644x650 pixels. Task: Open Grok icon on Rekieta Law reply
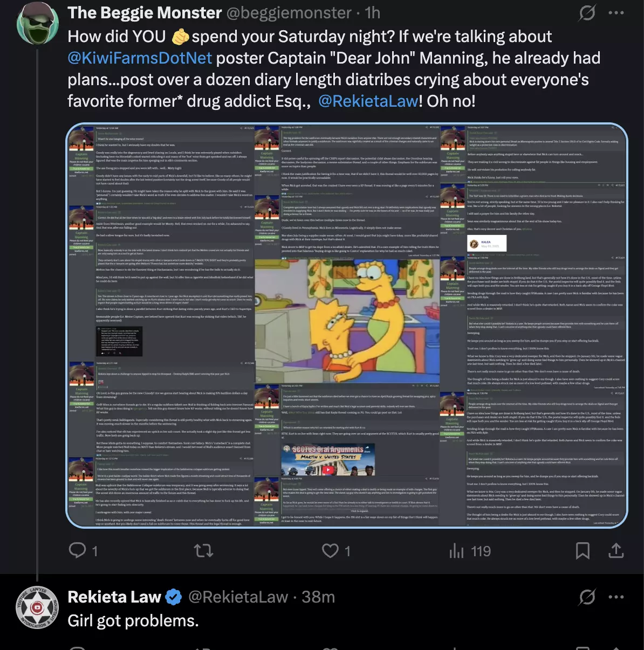587,597
